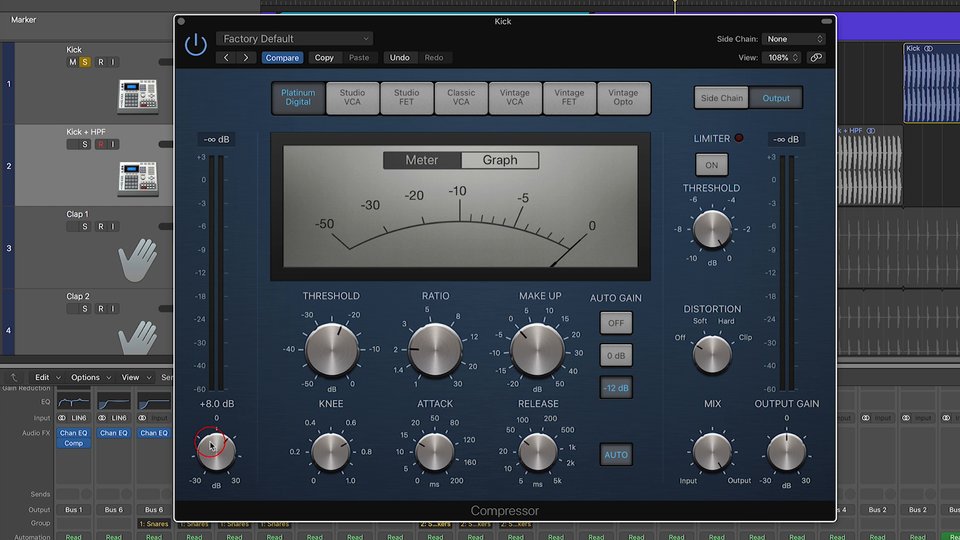The height and width of the screenshot is (540, 960).
Task: Turn the limiter ON
Action: pyautogui.click(x=711, y=165)
